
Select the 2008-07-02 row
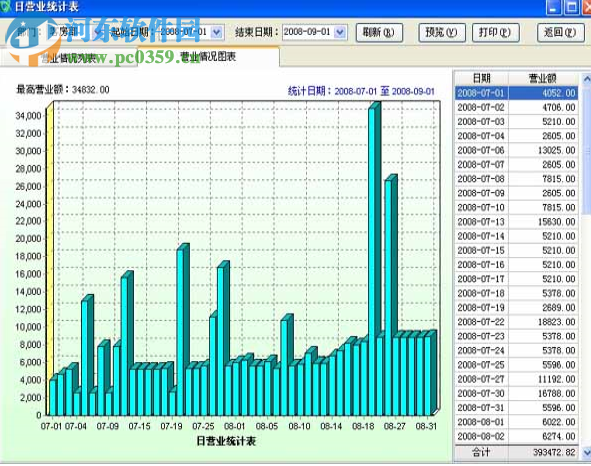pyautogui.click(x=516, y=107)
